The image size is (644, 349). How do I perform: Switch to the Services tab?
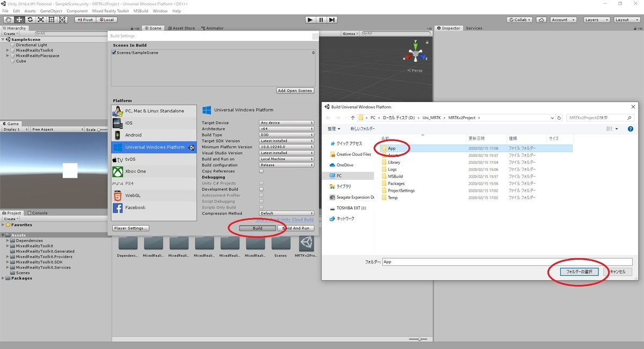point(474,28)
